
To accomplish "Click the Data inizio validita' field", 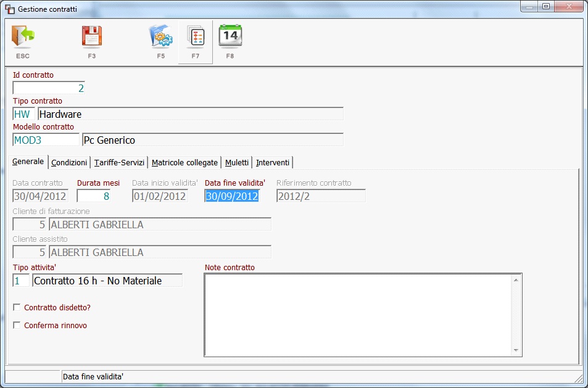I will tap(160, 196).
